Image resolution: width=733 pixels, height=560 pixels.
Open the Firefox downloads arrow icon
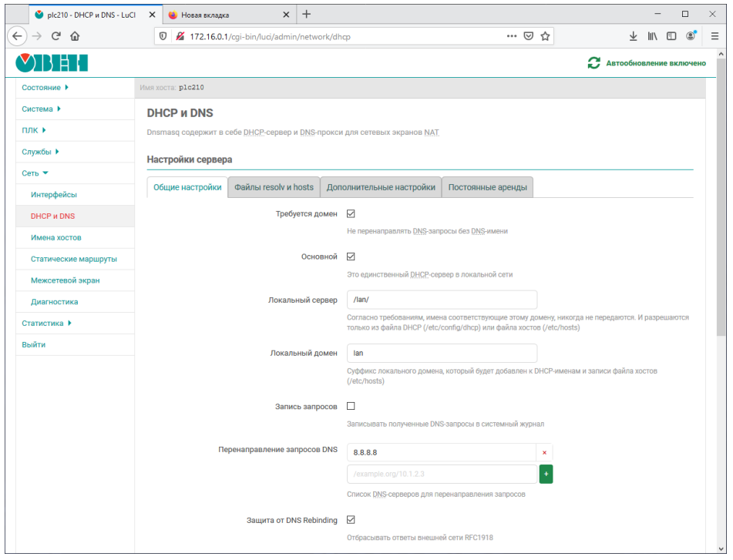633,36
